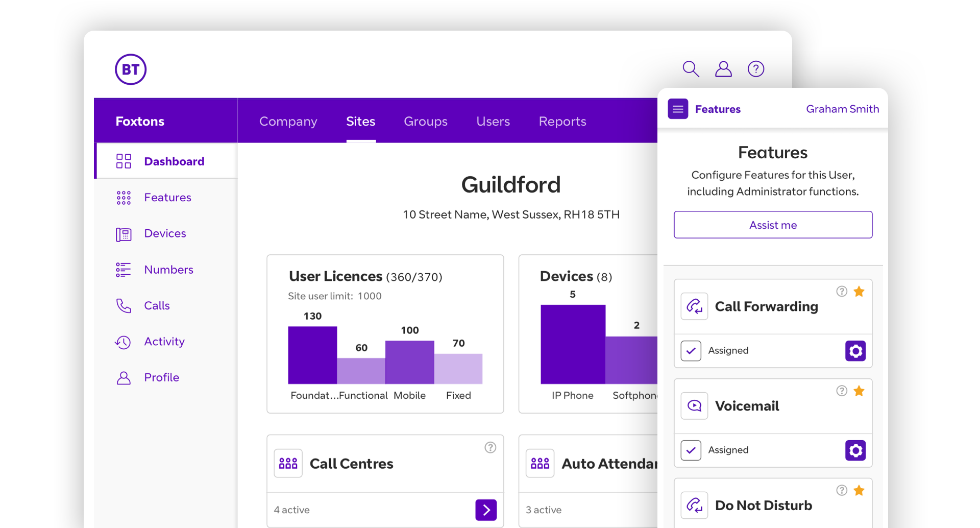Open help for Voicemail
Screen dimensions: 980x528
coord(842,391)
